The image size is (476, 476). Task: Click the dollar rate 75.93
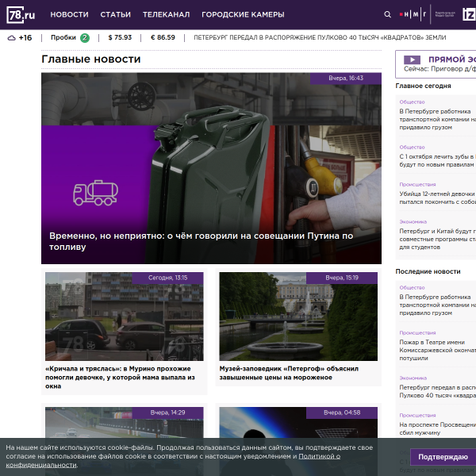click(x=120, y=37)
